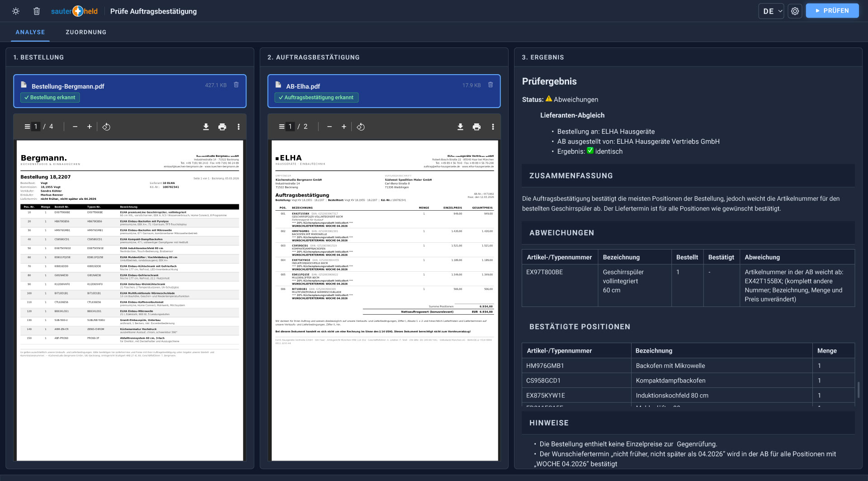Click the 'Backofen mit Mikrowelle' cell
Image resolution: width=868 pixels, height=481 pixels.
(722, 366)
